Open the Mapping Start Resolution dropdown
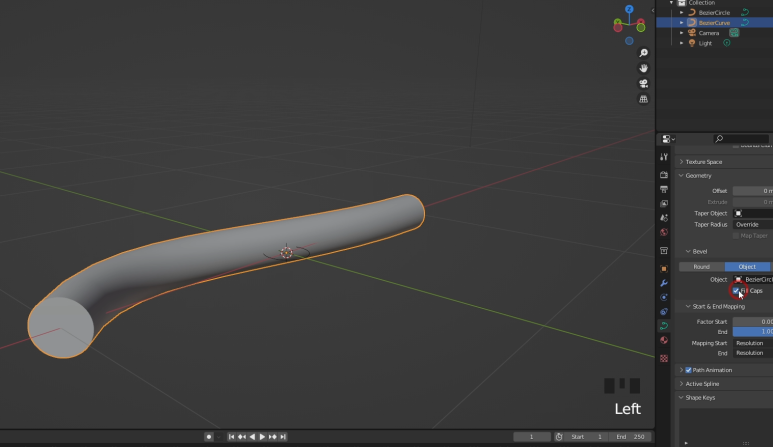 [753, 343]
